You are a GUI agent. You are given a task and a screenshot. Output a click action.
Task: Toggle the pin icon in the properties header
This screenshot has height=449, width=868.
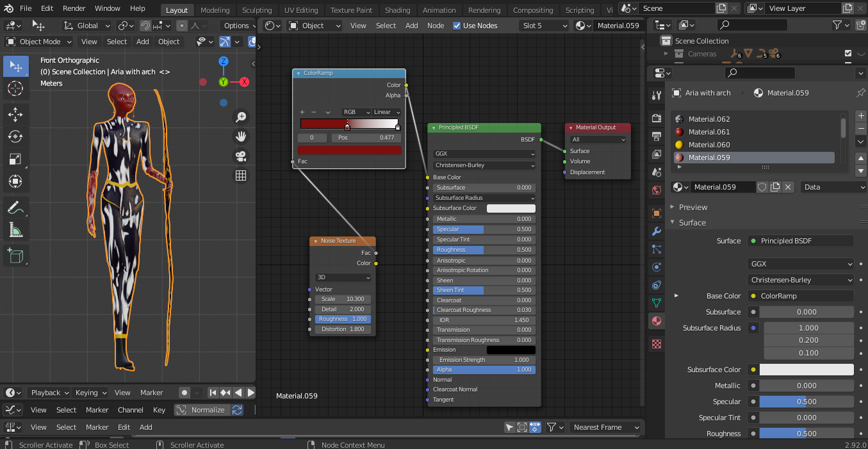(860, 93)
